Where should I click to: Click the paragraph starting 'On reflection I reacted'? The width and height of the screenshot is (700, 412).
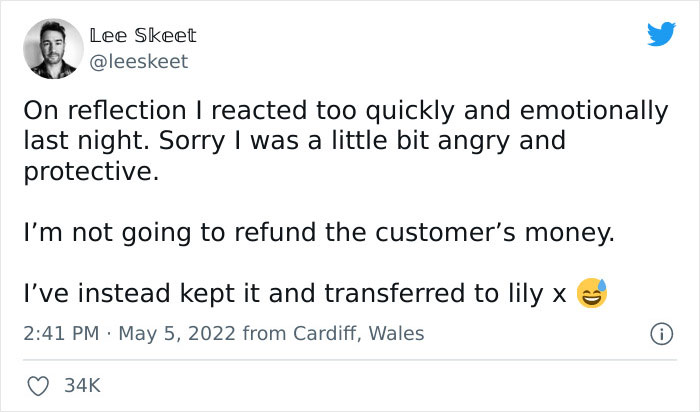pos(346,141)
